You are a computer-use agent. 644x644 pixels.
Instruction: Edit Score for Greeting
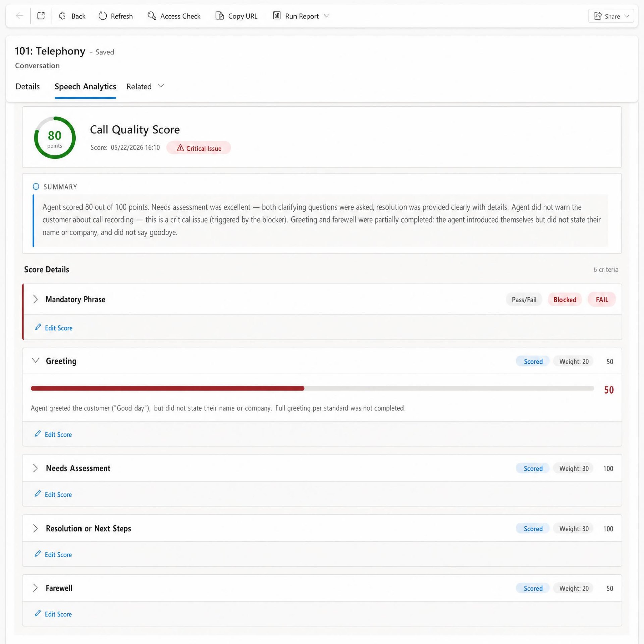pyautogui.click(x=53, y=434)
